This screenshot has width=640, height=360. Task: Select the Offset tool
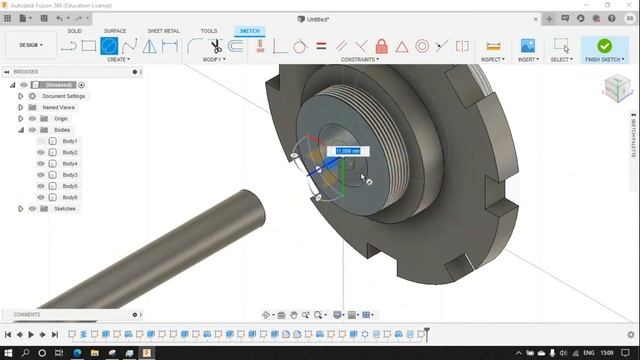coord(236,46)
